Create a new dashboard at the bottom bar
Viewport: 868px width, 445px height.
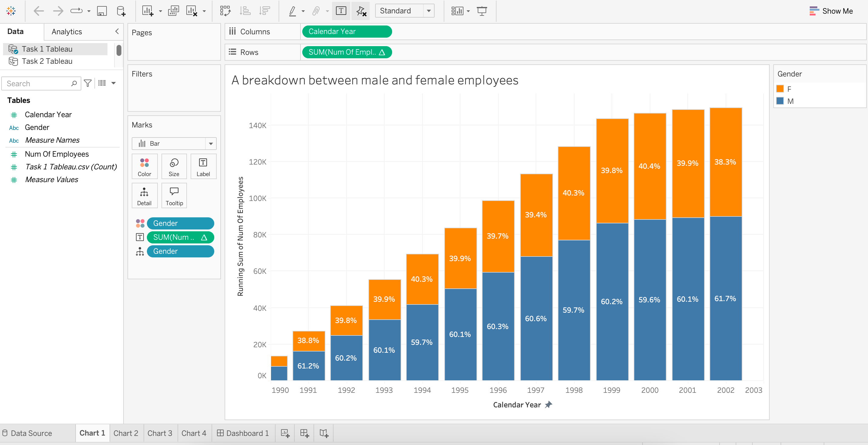click(305, 433)
